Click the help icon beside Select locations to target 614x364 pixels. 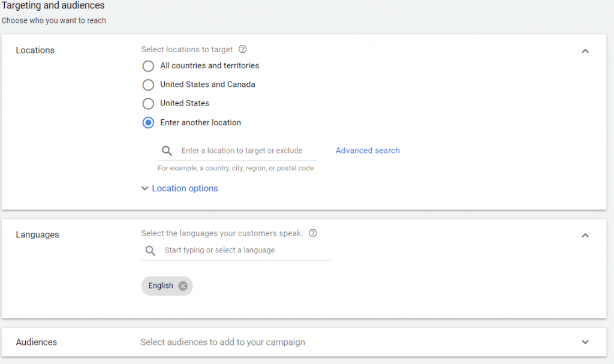pyautogui.click(x=243, y=50)
